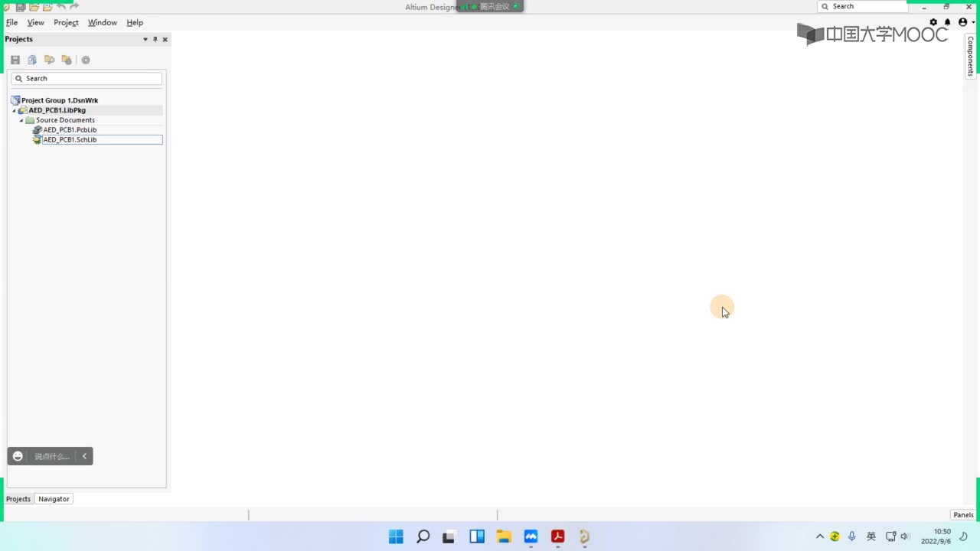Click folder with magnifier icon in Projects toolbar
Screen dimensions: 980x551
(x=49, y=60)
